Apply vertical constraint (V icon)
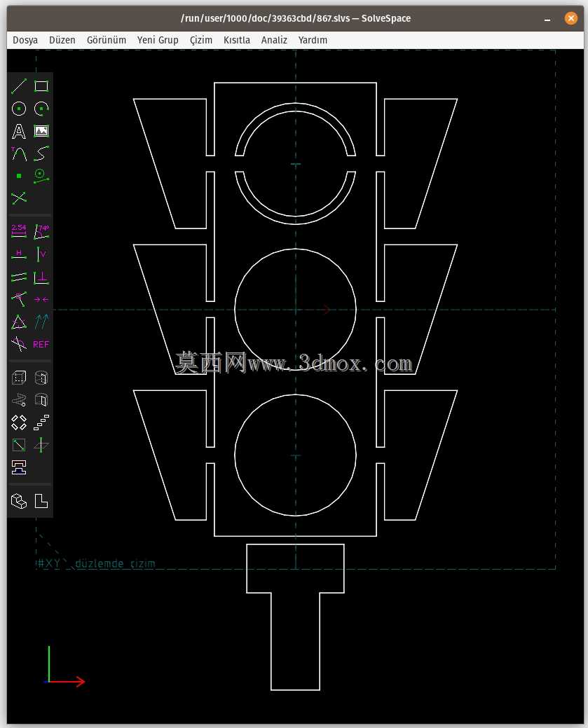588x728 pixels. point(41,254)
